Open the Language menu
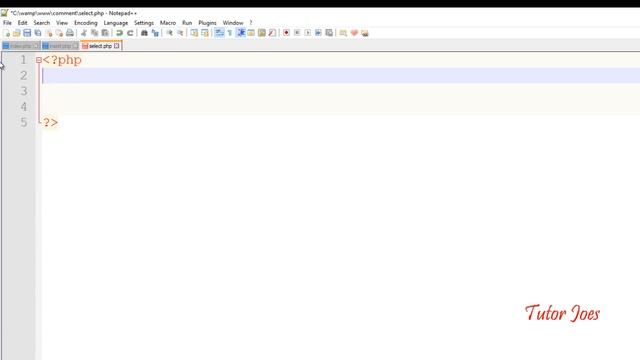 116,23
